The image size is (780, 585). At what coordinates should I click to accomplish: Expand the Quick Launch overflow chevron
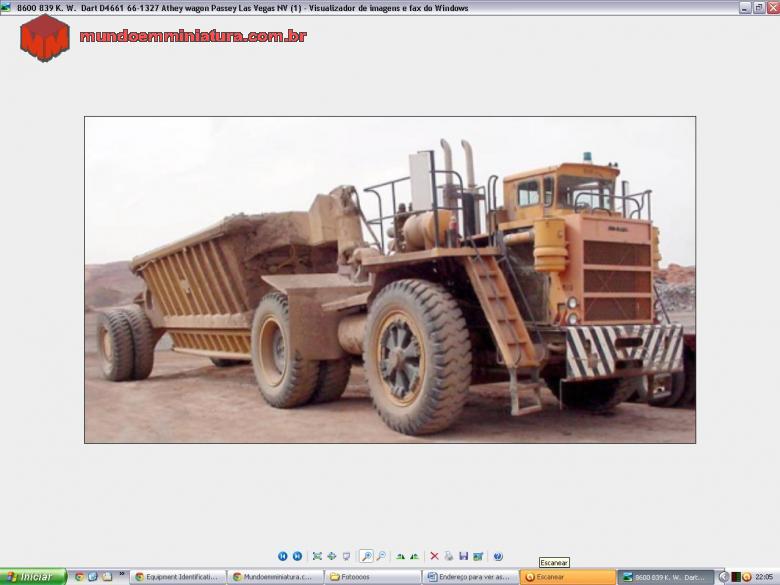pos(123,574)
